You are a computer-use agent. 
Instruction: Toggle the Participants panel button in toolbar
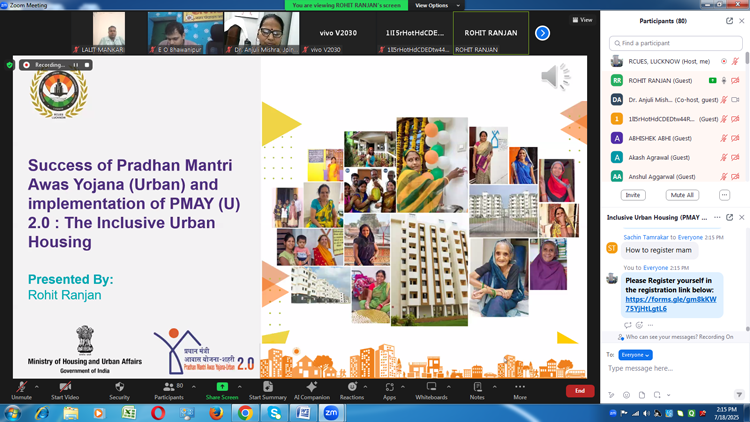coord(169,390)
